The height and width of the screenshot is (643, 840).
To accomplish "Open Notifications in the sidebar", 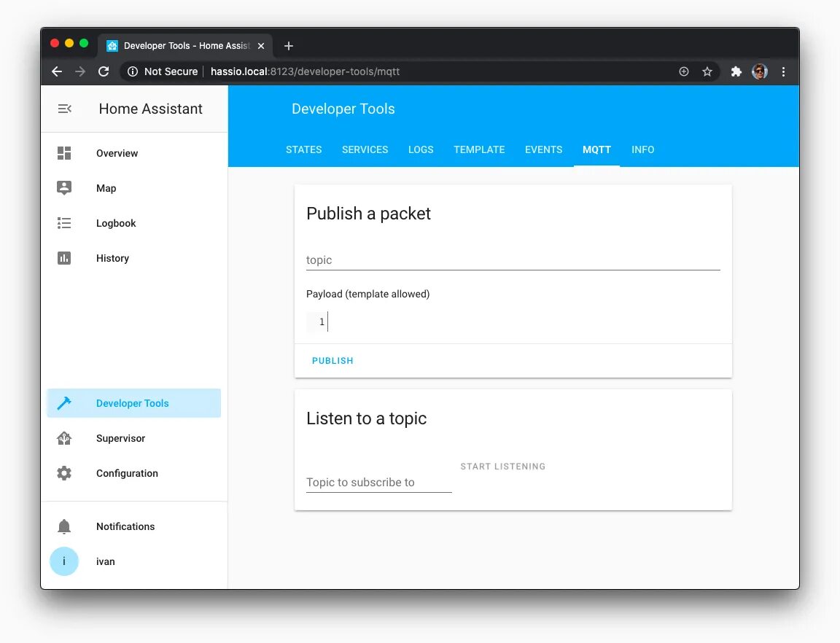I will [134, 527].
